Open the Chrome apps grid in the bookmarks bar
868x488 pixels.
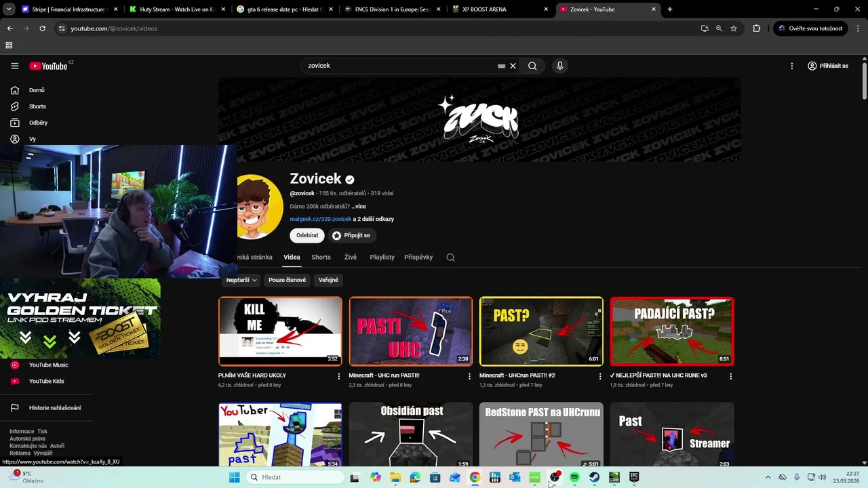[9, 45]
